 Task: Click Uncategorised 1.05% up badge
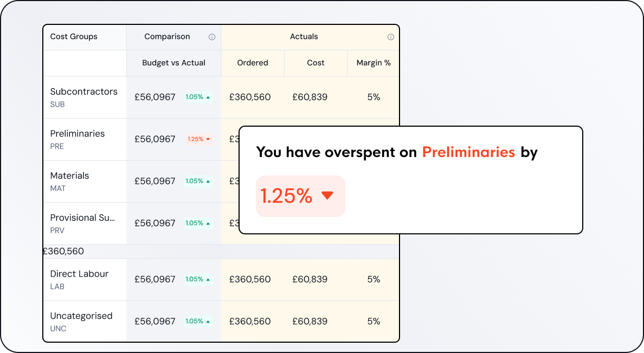click(198, 322)
